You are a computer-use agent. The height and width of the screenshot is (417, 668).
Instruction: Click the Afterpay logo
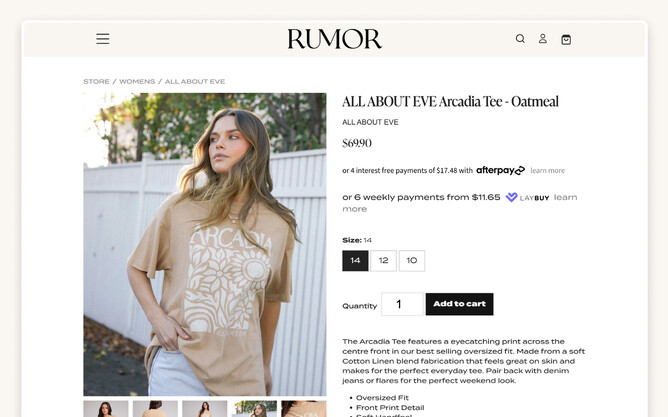[501, 170]
